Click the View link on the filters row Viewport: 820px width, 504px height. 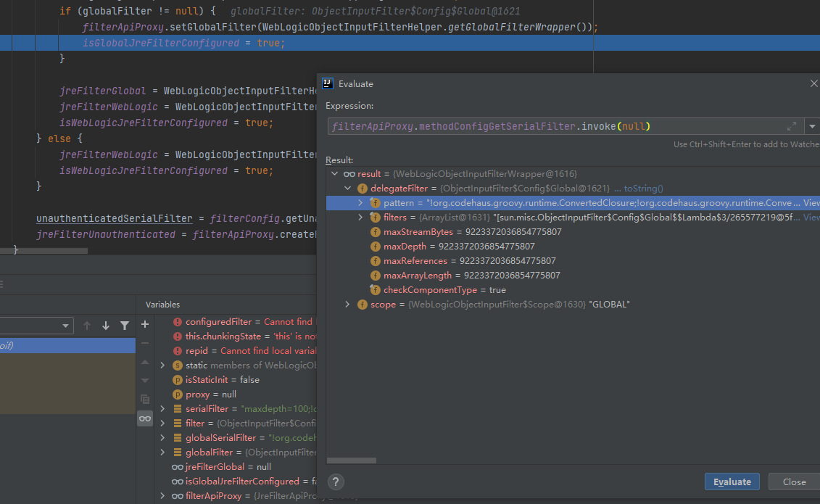(811, 217)
